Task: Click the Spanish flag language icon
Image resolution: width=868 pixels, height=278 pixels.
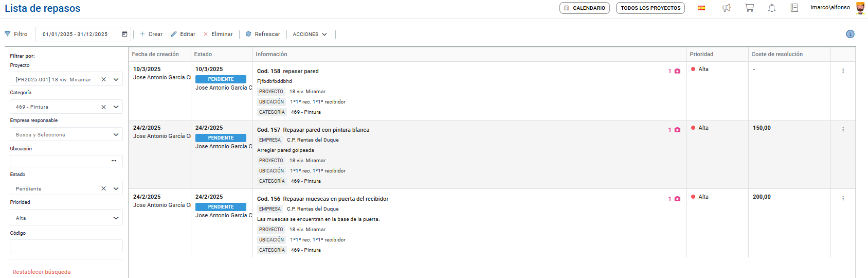Action: point(701,8)
